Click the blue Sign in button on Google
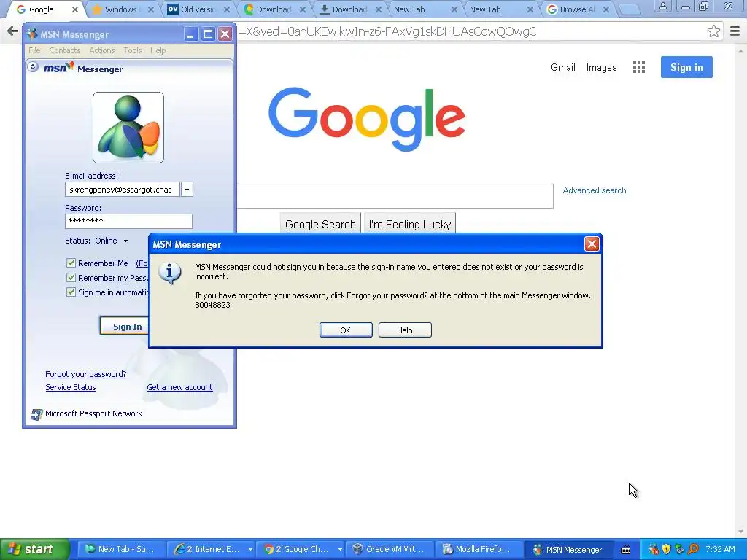 tap(686, 67)
